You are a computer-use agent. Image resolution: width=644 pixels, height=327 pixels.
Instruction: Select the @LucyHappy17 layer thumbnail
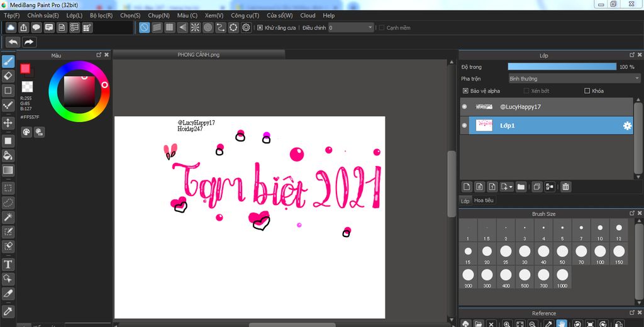(x=484, y=106)
